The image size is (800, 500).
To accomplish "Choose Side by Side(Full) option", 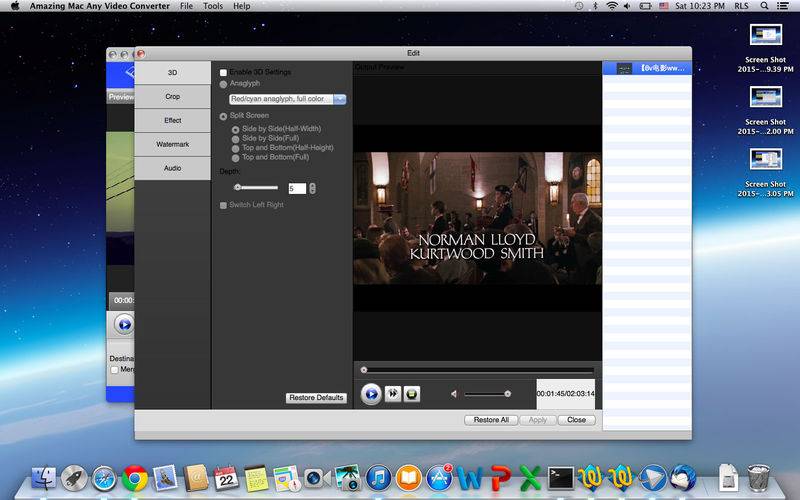I will pos(235,139).
